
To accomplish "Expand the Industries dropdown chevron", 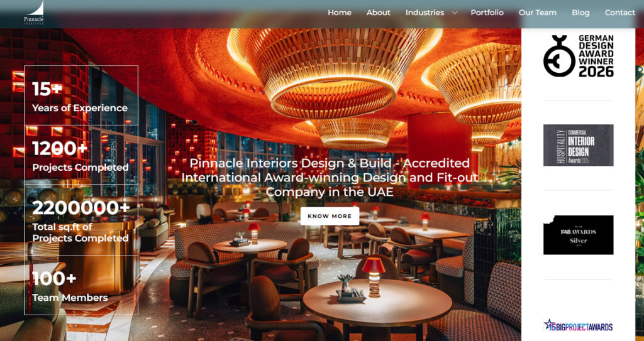I will [455, 13].
